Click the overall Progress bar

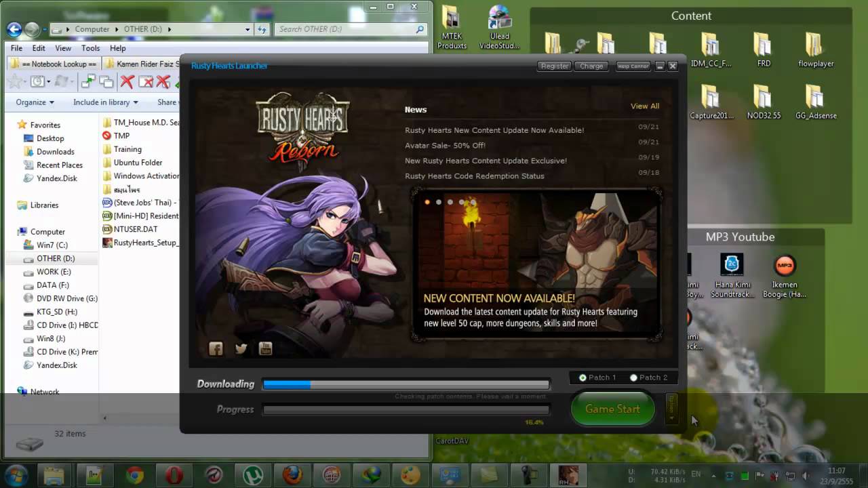coord(406,409)
